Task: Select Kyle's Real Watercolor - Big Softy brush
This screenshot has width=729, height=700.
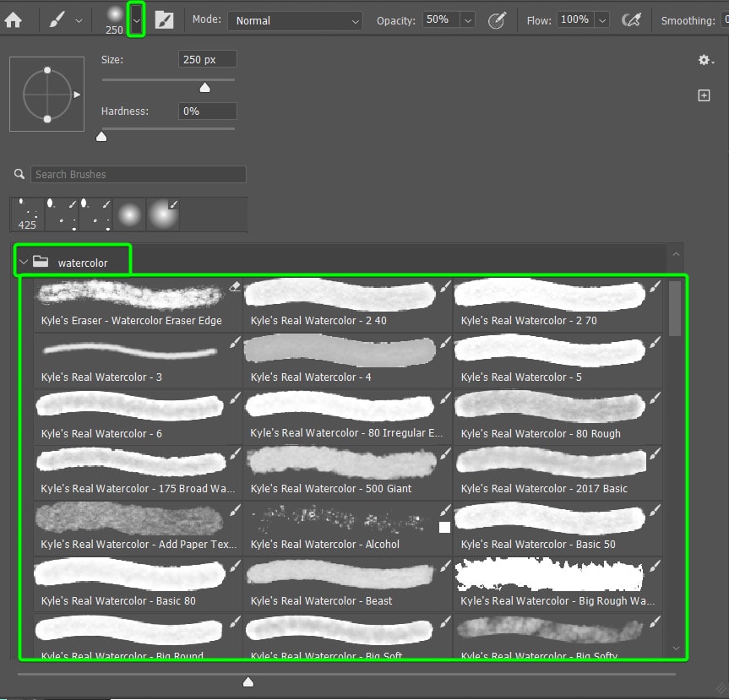Action: pyautogui.click(x=558, y=635)
